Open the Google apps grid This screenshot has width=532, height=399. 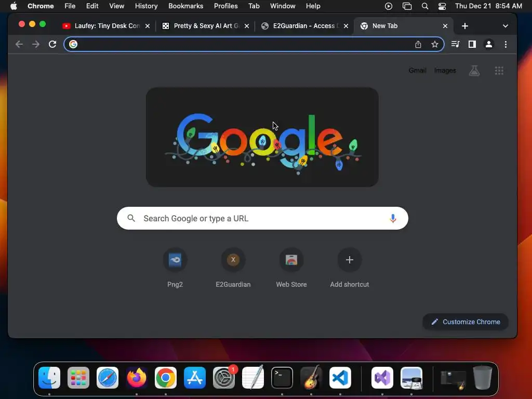[x=499, y=71]
